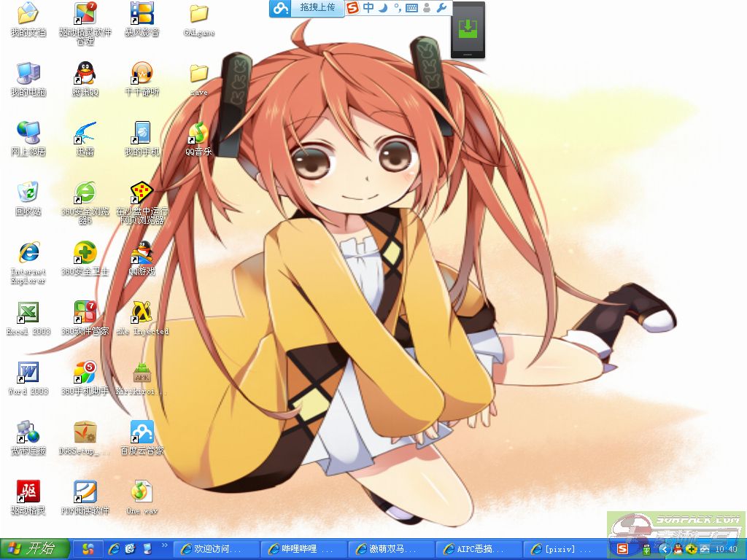Select the QQ Music (QQ音乐) shortcut
Screen dimensions: 747x560
click(198, 133)
